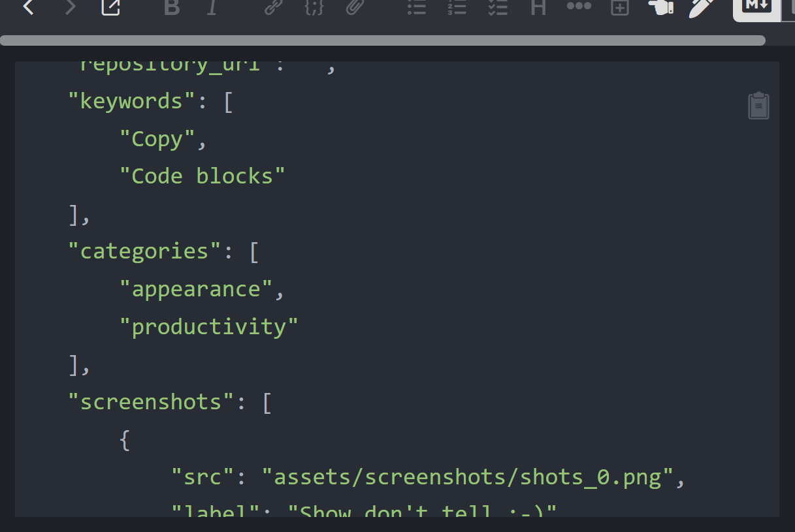Attach a file with the paperclip icon
This screenshot has width=795, height=532.
coord(355,8)
